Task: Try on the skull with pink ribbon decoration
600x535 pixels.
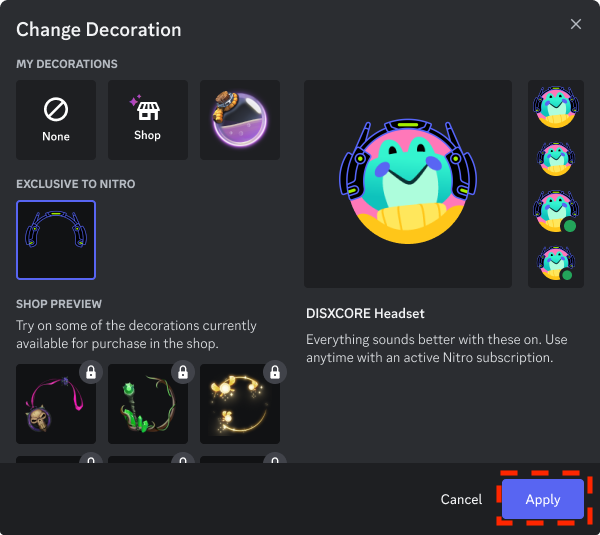Action: tap(56, 404)
